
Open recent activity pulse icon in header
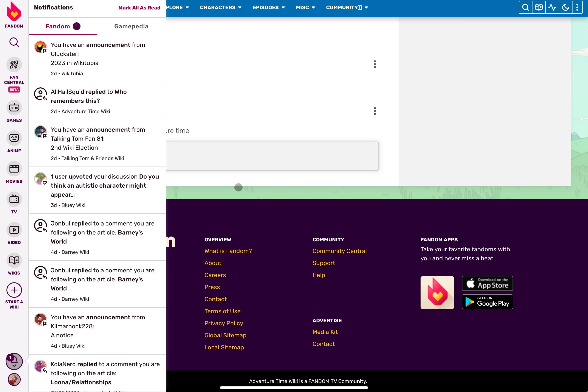point(552,7)
